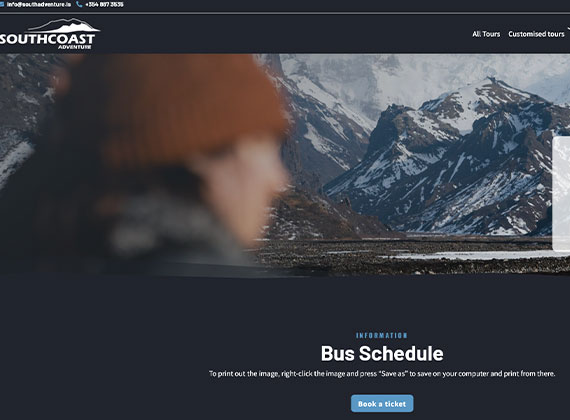Click the white card at the hero's right edge
The height and width of the screenshot is (420, 570).
561,194
